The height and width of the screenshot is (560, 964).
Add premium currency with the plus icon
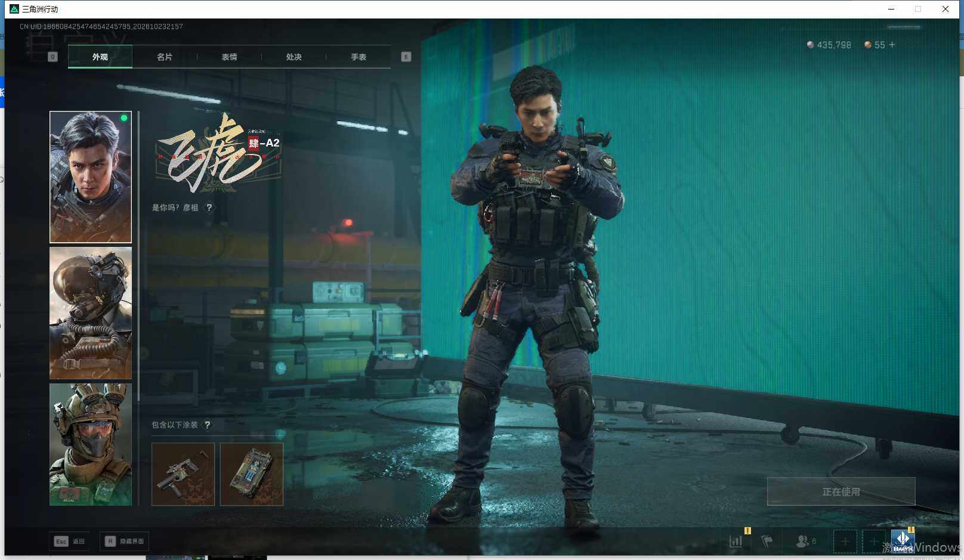coord(892,45)
